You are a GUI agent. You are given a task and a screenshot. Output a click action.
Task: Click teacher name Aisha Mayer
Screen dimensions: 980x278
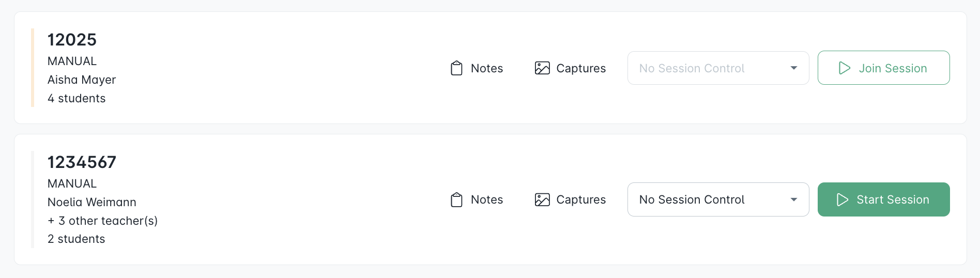(x=82, y=80)
